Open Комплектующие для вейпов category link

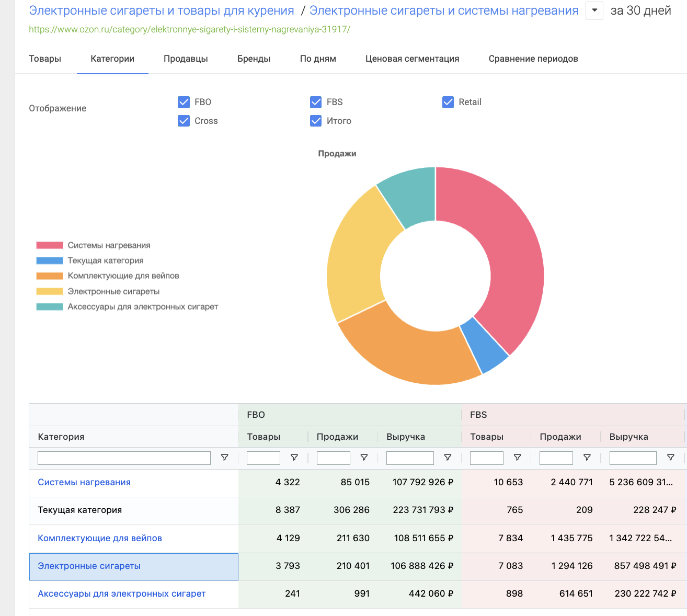pyautogui.click(x=100, y=538)
